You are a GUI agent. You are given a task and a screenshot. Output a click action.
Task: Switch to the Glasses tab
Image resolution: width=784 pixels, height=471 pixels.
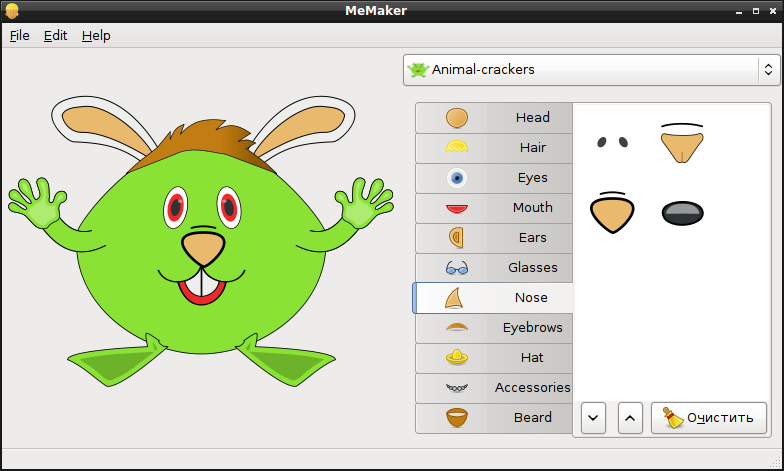tap(494, 268)
